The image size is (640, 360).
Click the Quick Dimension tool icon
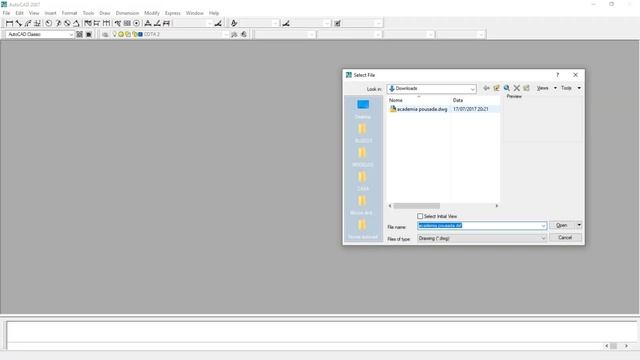pyautogui.click(x=87, y=23)
